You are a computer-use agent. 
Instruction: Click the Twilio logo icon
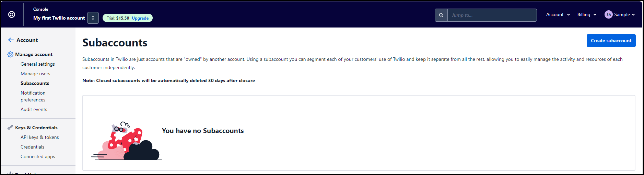pos(12,14)
